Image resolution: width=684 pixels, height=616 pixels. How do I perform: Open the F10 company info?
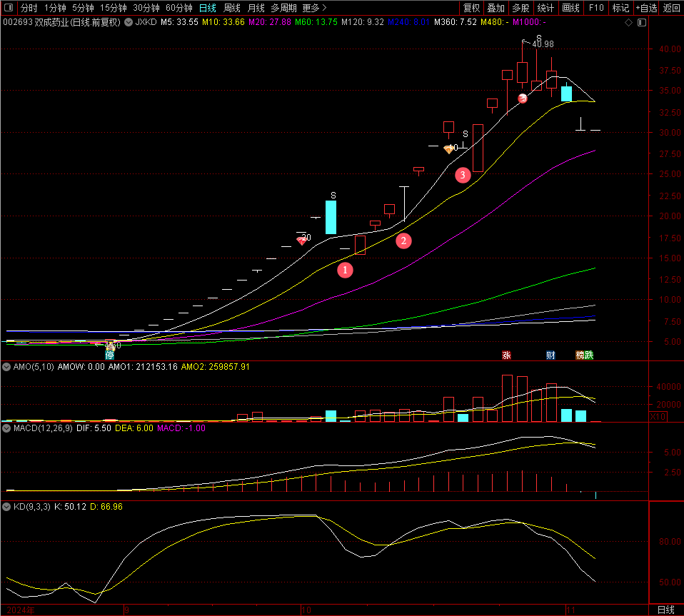pos(595,8)
